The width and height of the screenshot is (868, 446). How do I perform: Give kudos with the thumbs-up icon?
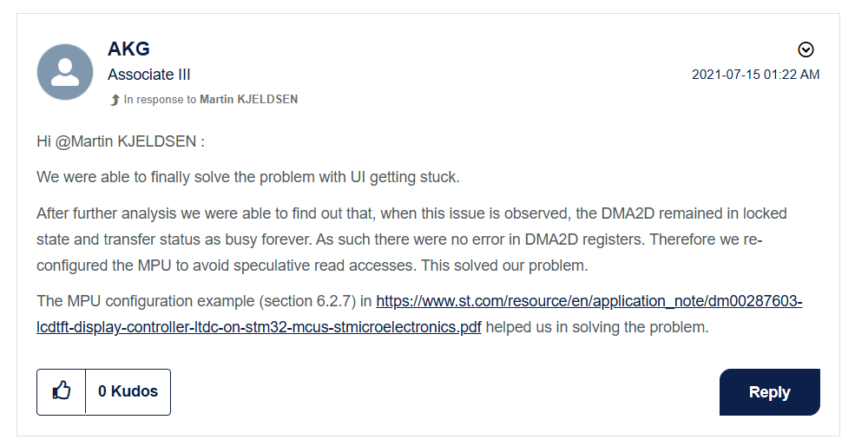(62, 391)
